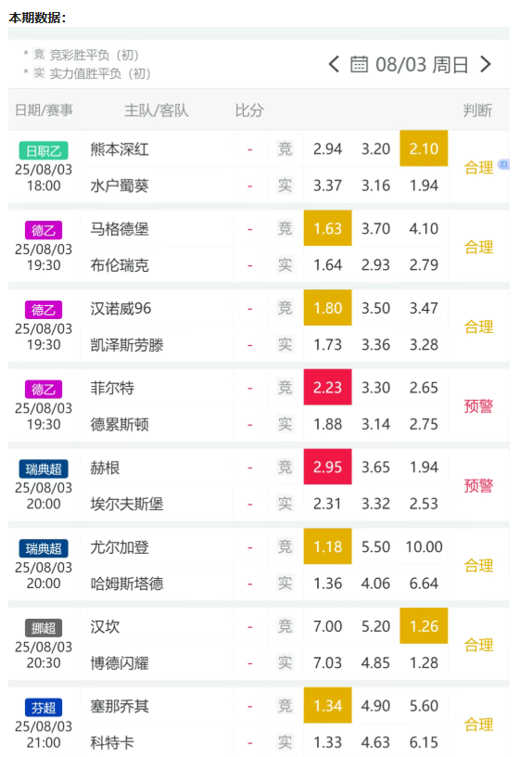
Task: Click 德乙 badge for 马格德堡 match
Action: tap(44, 230)
